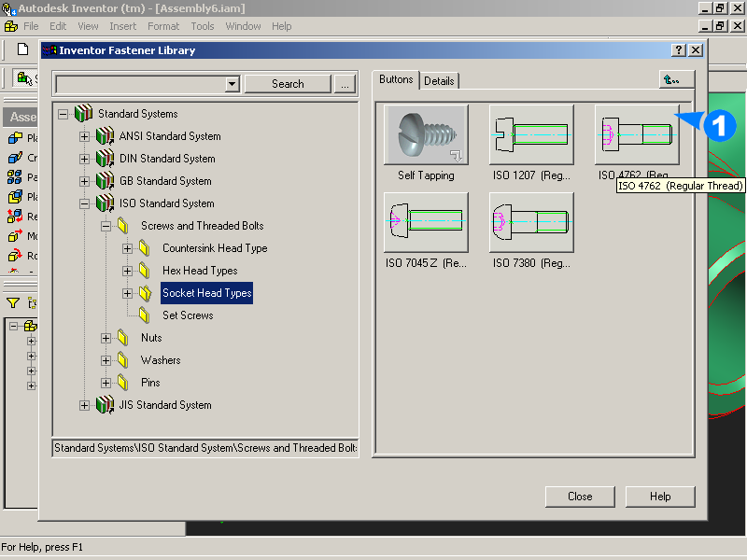This screenshot has height=560, width=747.
Task: Click the funnel filter icon above the browser
Action: (x=13, y=302)
